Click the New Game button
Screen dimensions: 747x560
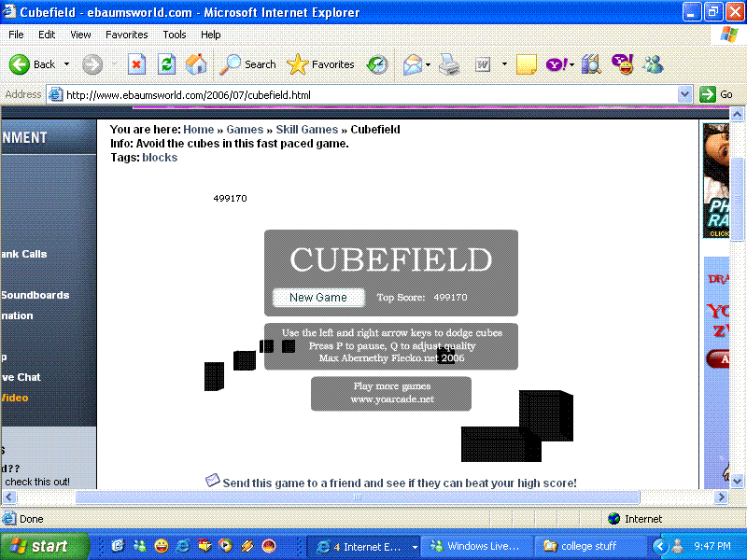click(317, 297)
